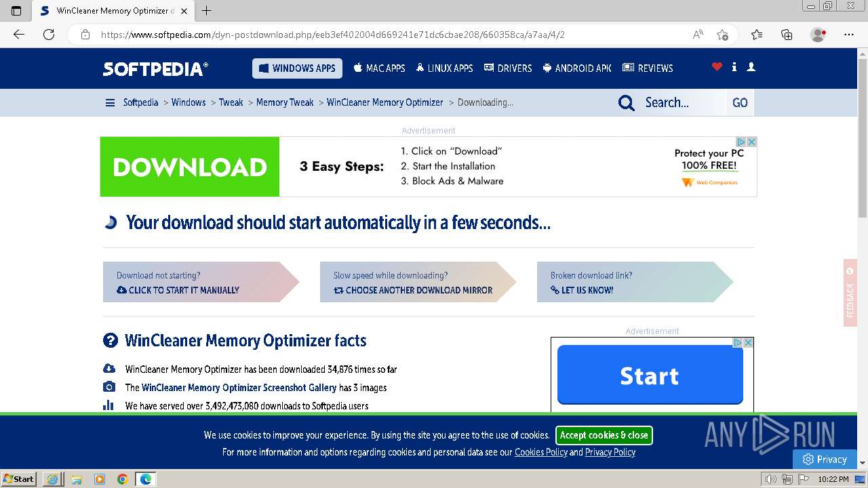Screen dimensions: 868x488
Task: Open the Reviews section
Action: (x=648, y=68)
